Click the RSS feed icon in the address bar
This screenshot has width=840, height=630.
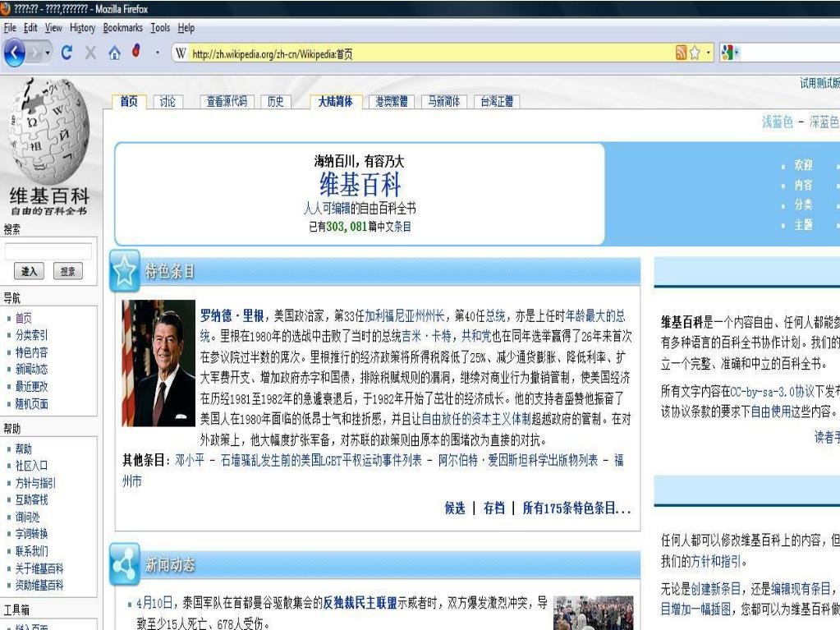point(681,53)
